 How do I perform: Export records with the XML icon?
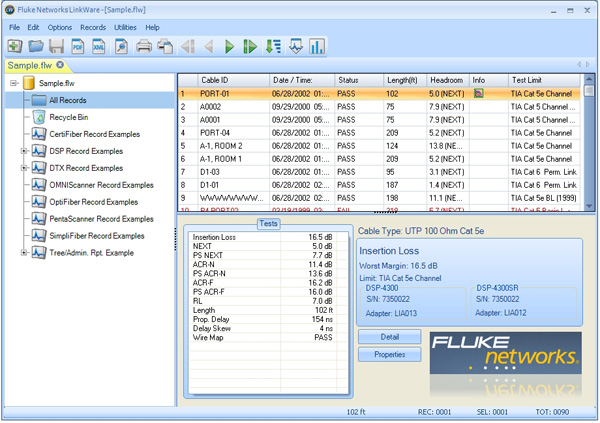tap(99, 46)
